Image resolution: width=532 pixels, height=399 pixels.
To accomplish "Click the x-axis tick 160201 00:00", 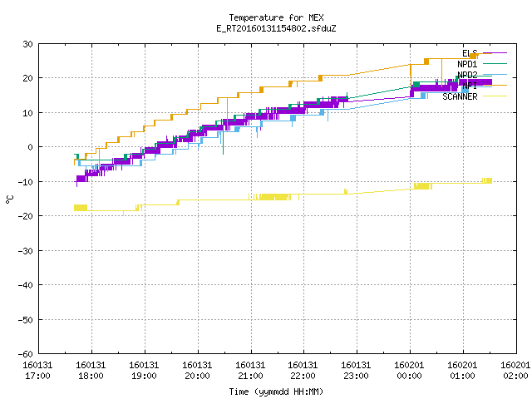I will coord(409,371).
